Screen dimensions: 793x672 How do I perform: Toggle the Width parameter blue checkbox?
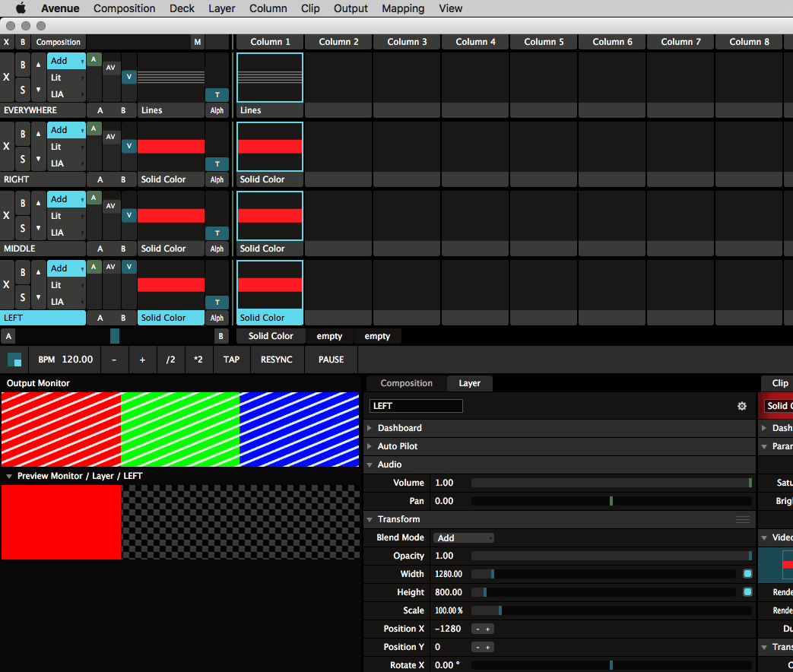point(747,574)
